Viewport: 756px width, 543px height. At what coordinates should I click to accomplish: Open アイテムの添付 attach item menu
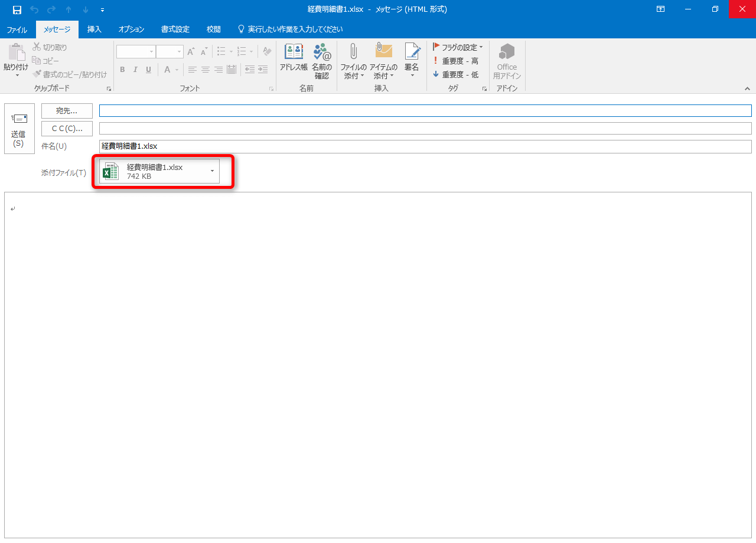tap(383, 61)
